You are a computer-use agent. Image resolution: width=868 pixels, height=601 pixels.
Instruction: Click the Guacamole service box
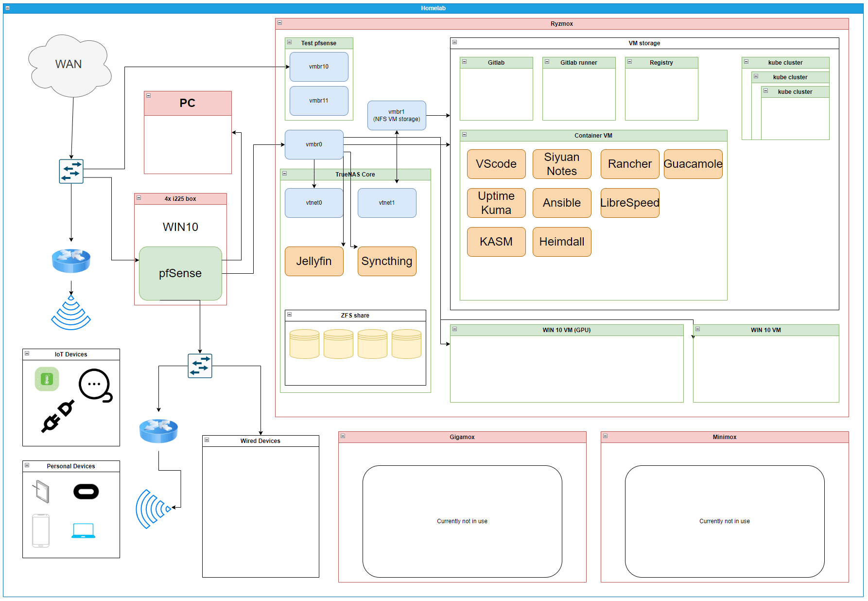pos(693,164)
